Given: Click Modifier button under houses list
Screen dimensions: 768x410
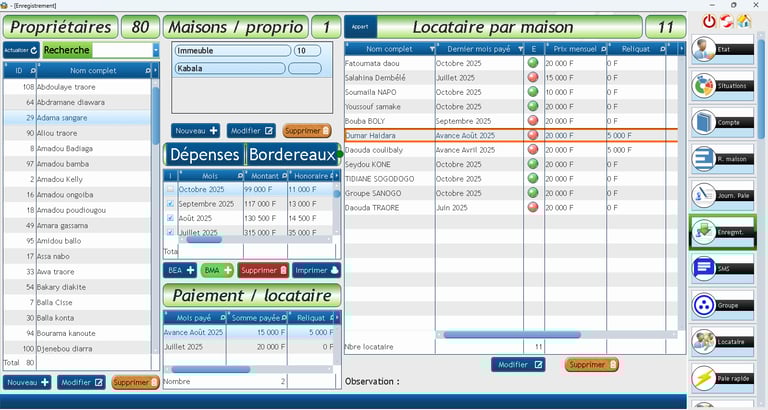Looking at the screenshot, I should tap(251, 131).
